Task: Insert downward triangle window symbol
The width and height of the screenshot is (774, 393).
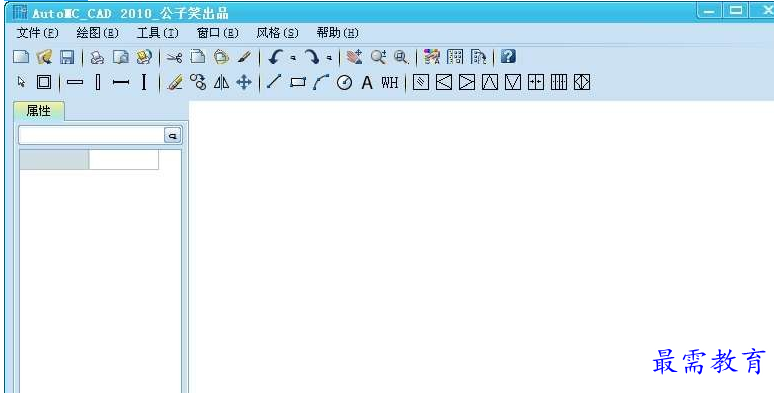Action: [513, 82]
